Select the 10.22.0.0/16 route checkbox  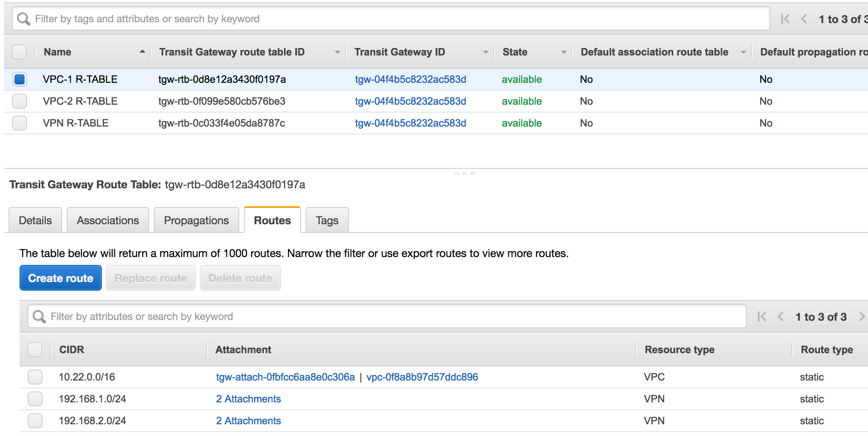pyautogui.click(x=35, y=377)
